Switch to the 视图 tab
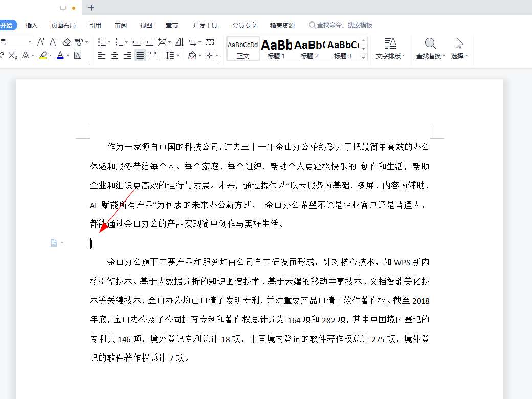The image size is (532, 399). pyautogui.click(x=146, y=25)
